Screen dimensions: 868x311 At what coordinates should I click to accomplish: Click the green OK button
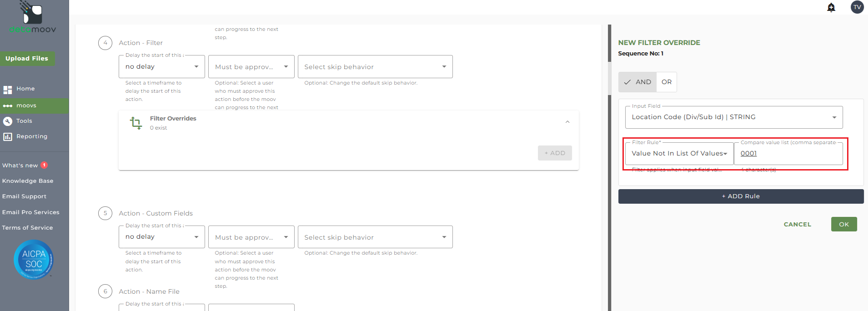pos(844,224)
